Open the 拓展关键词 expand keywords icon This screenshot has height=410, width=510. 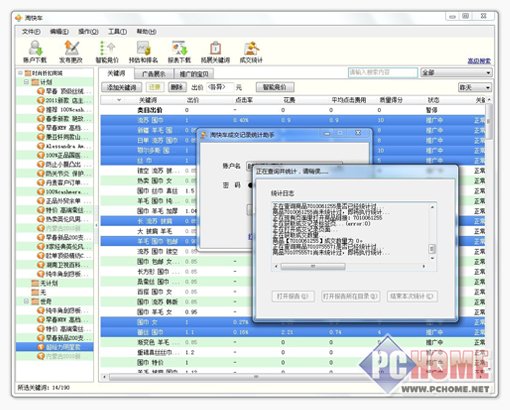[x=215, y=52]
